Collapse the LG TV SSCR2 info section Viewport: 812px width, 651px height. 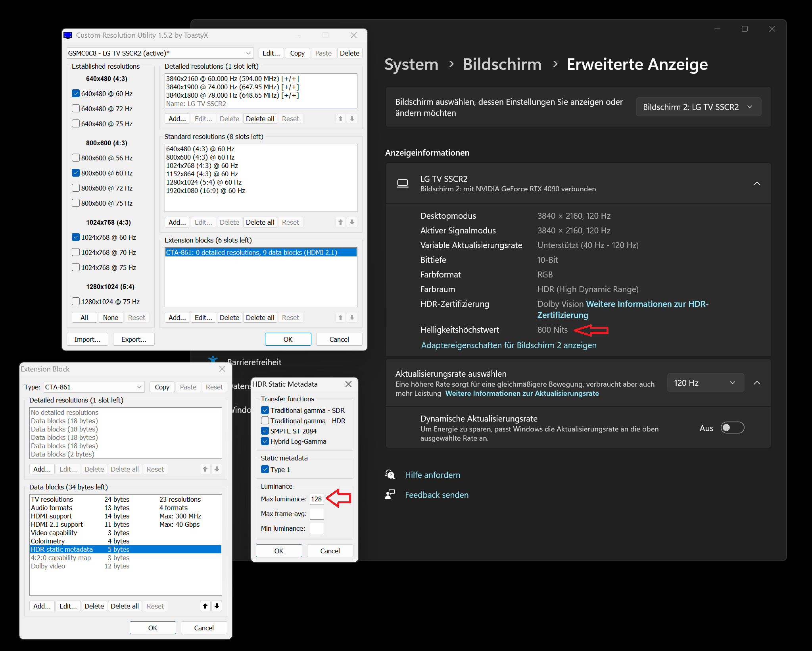756,183
